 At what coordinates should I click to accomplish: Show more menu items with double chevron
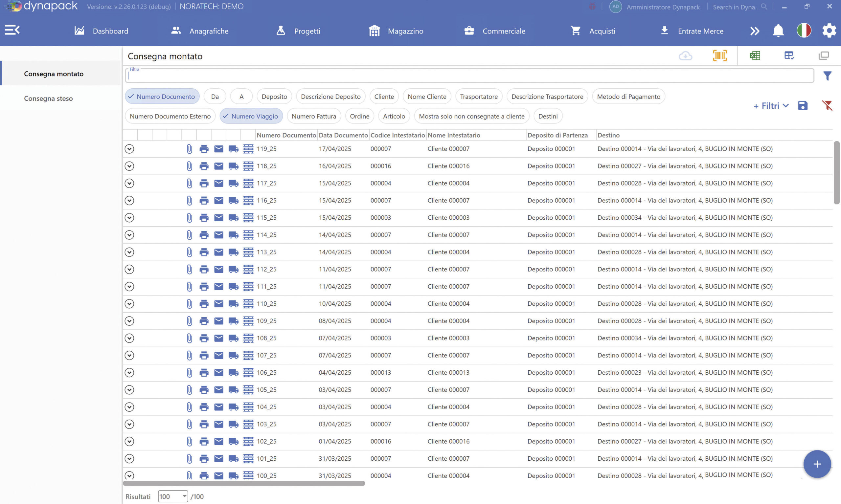pyautogui.click(x=754, y=31)
